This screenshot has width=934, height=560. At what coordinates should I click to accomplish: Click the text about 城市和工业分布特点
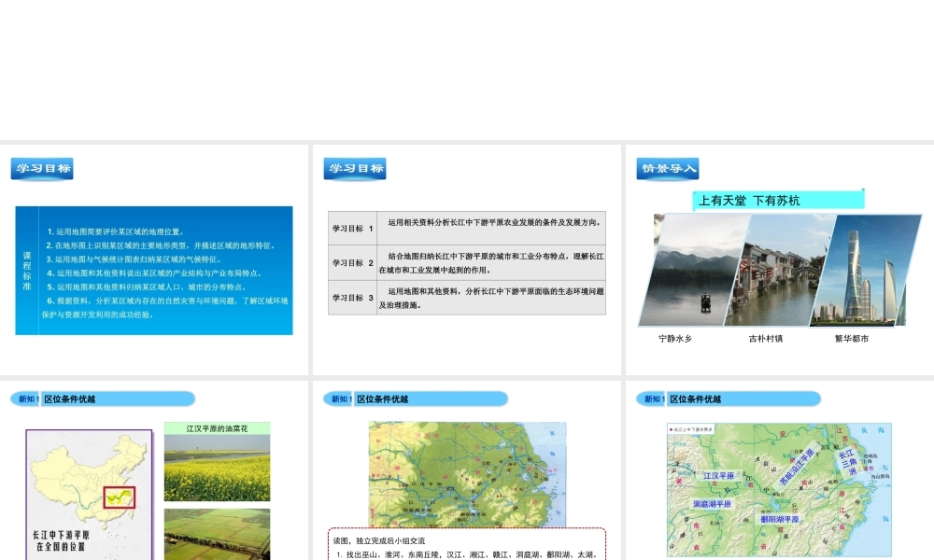tap(491, 263)
